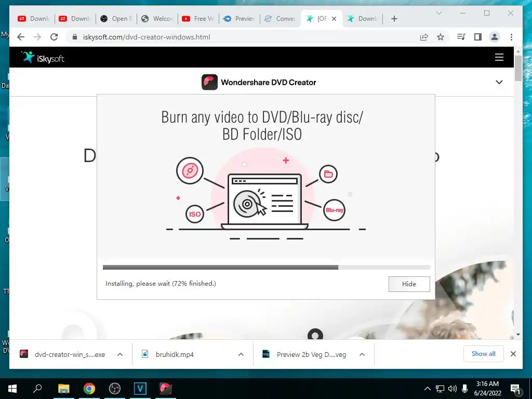Bookmark this page with the star
This screenshot has height=399, width=532.
(x=441, y=37)
